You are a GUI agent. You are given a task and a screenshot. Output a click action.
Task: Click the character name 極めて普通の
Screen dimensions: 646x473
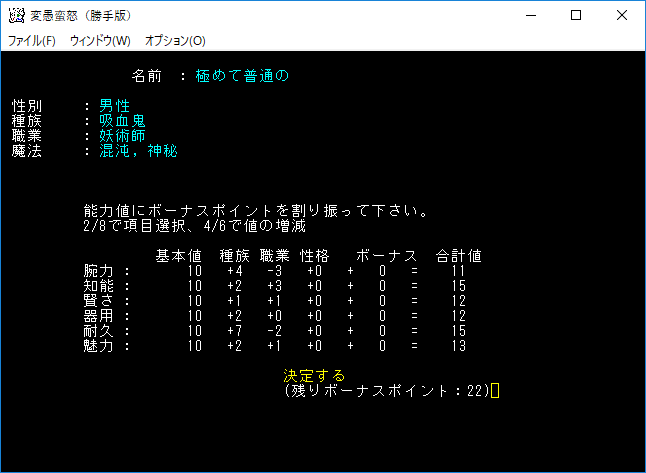click(x=242, y=76)
